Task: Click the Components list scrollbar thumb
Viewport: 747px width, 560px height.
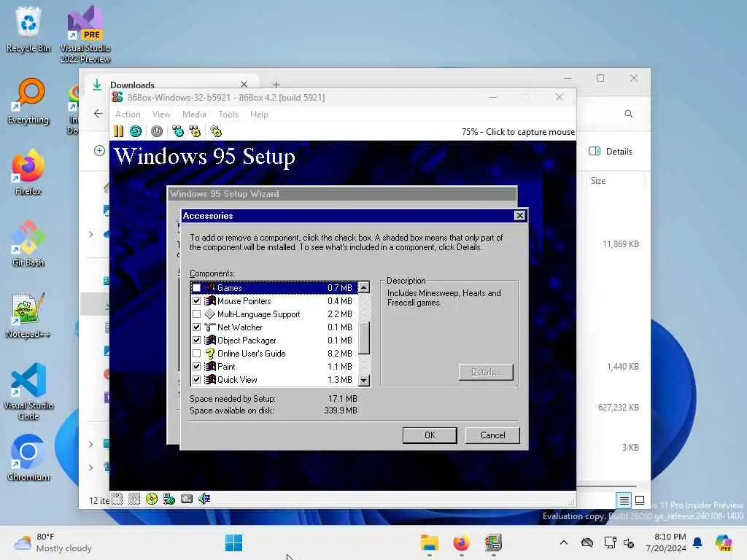Action: pos(363,338)
